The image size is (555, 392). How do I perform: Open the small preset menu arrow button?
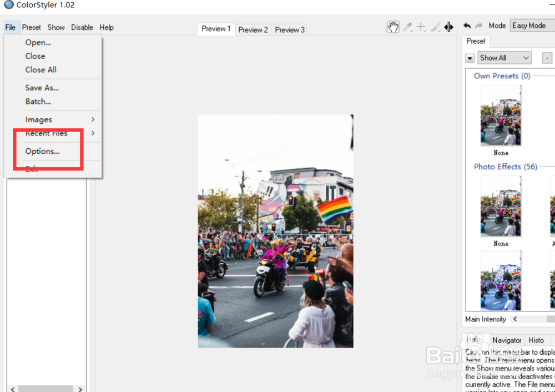tap(470, 58)
